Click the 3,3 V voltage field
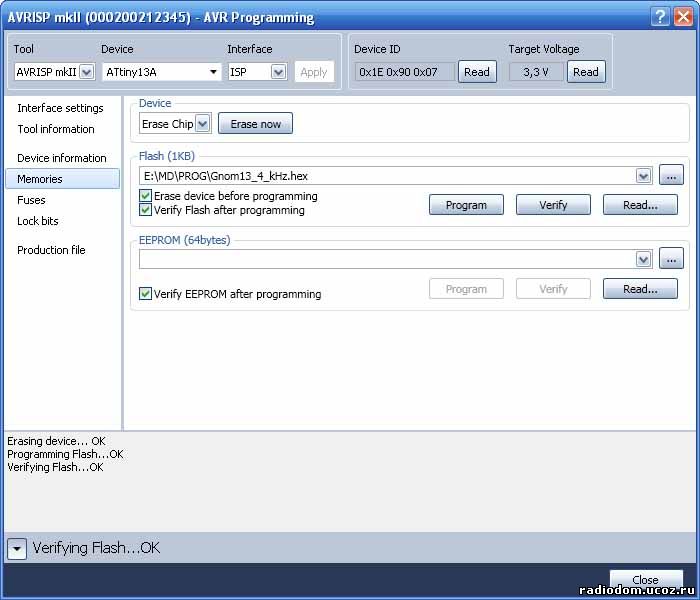700x600 pixels. pos(536,72)
